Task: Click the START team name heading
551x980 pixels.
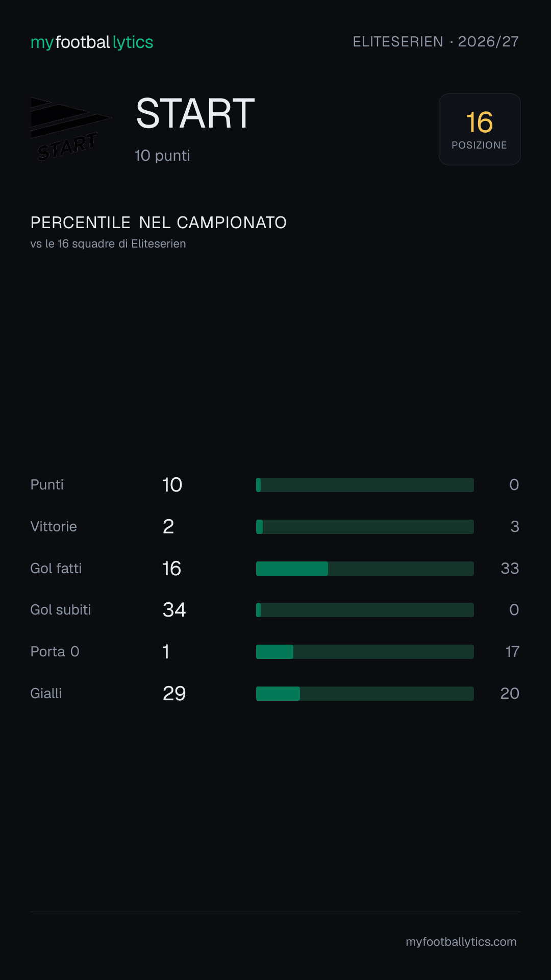Action: click(x=195, y=113)
